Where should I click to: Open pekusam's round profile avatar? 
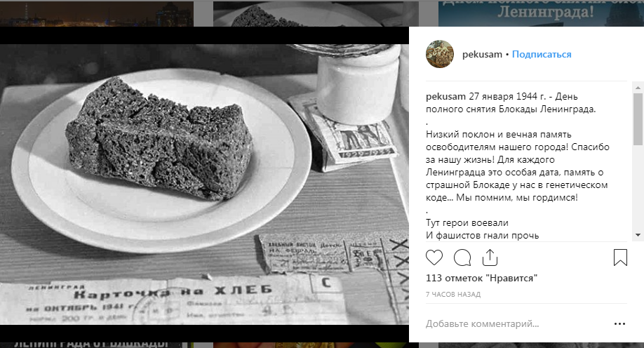click(x=440, y=54)
